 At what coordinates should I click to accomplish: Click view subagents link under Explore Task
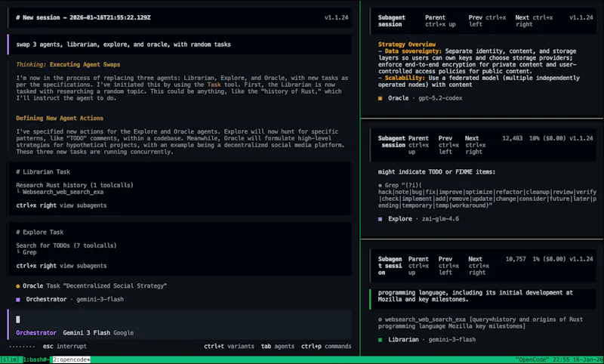click(x=83, y=266)
